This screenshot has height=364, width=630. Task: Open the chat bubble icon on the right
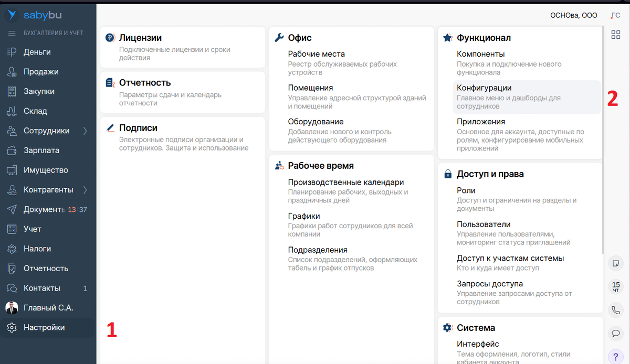tap(615, 333)
